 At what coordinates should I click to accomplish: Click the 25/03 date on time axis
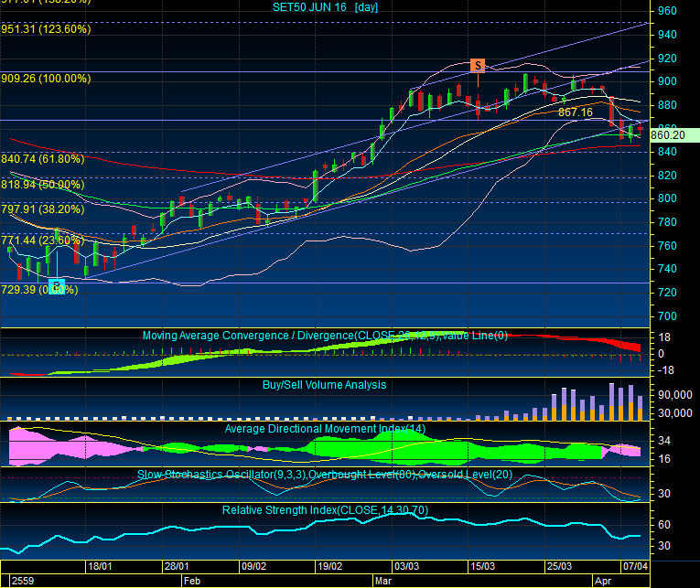(x=559, y=566)
